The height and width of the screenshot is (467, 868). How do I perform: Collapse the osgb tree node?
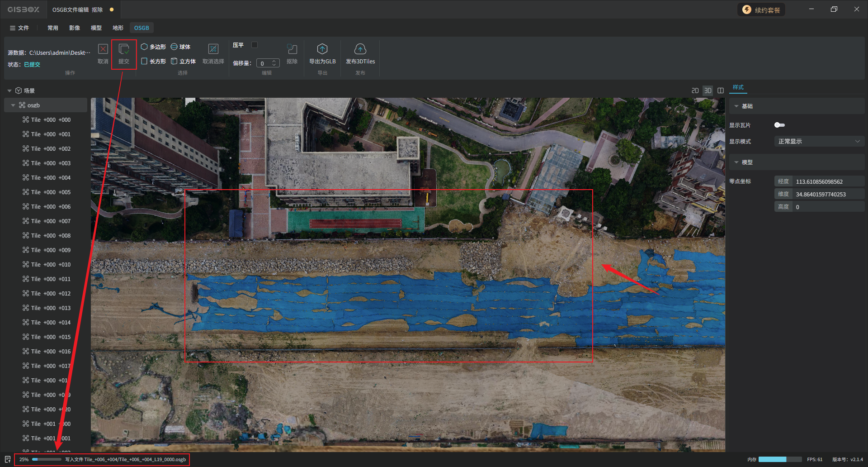point(13,105)
